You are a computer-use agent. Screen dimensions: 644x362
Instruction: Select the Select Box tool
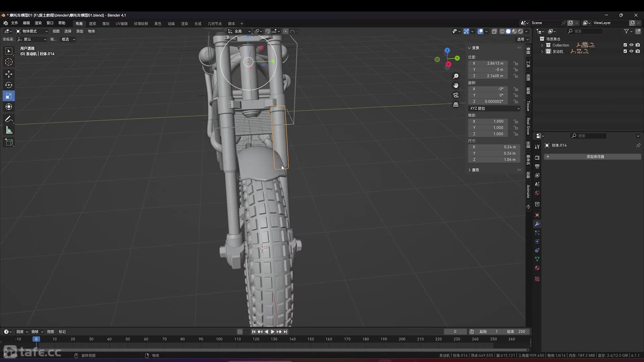coord(9,51)
